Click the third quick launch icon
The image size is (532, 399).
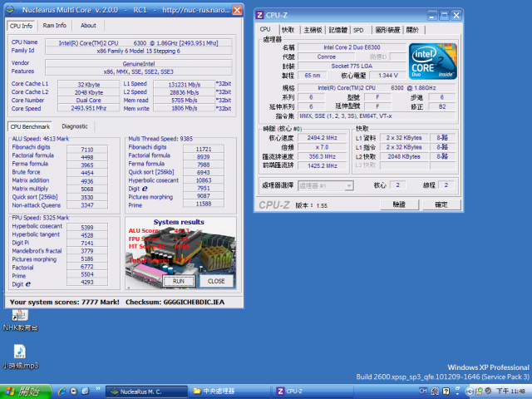click(85, 392)
